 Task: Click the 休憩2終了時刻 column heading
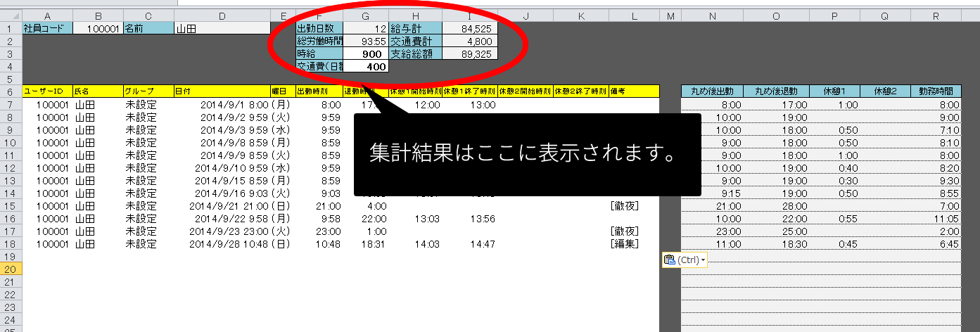[x=580, y=91]
